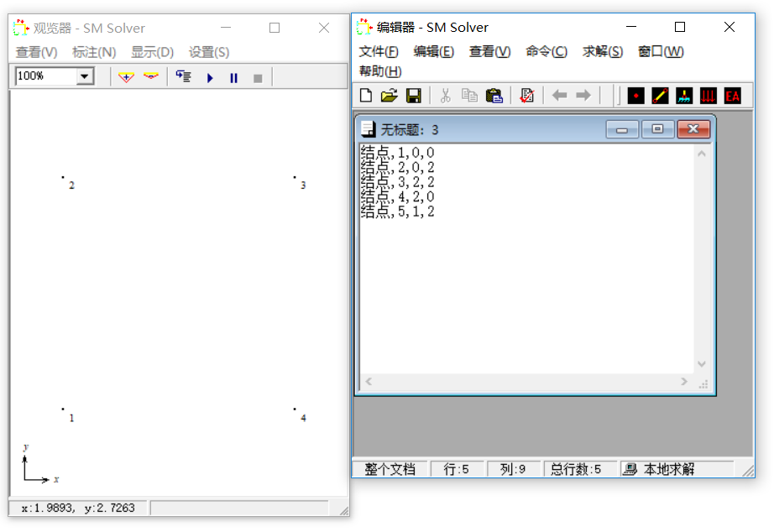Viewport: 774px width, 532px height.
Task: Click node 3 in the viewer canvas
Action: click(295, 177)
